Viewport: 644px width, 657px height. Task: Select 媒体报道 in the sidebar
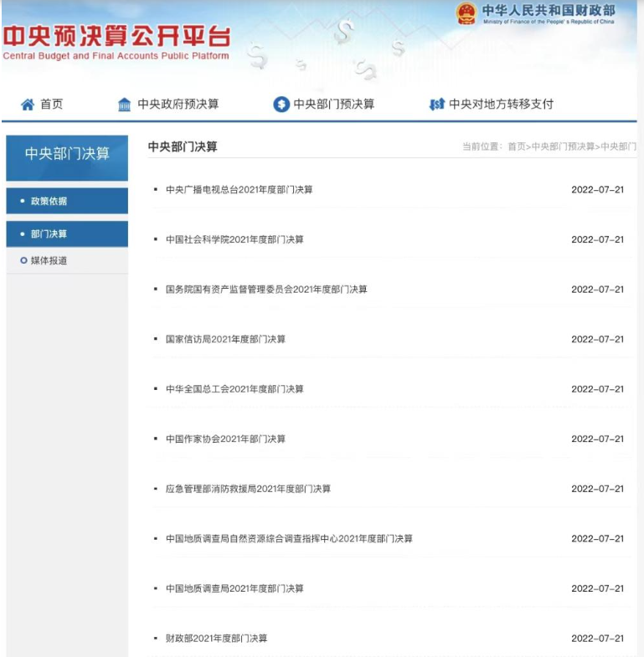(x=67, y=260)
